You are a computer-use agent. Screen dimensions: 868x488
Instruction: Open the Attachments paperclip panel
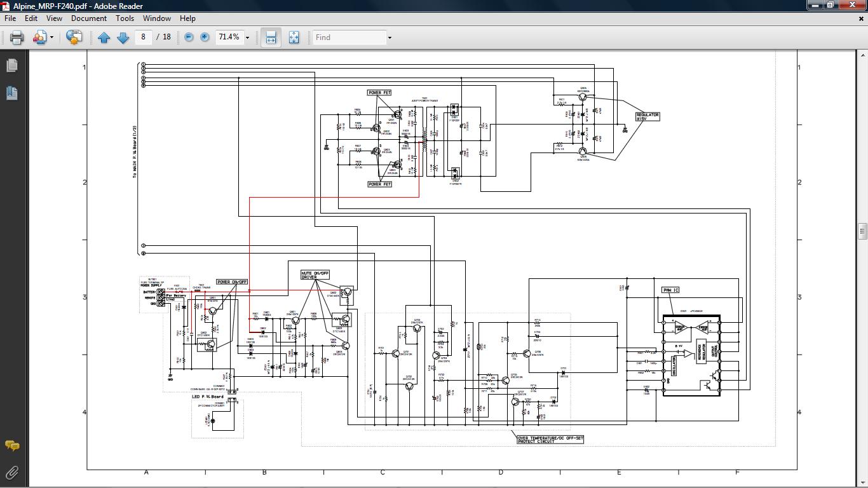pyautogui.click(x=11, y=472)
